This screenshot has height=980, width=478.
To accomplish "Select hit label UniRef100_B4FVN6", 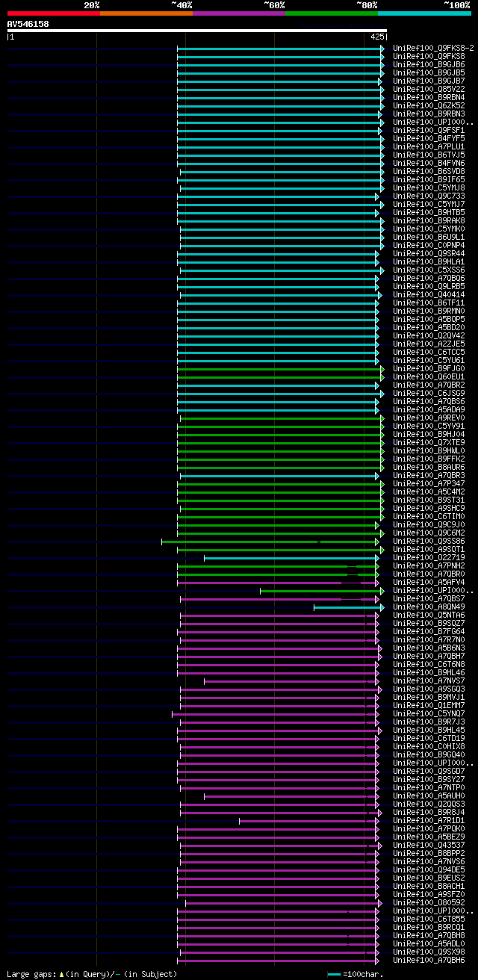I will (429, 163).
